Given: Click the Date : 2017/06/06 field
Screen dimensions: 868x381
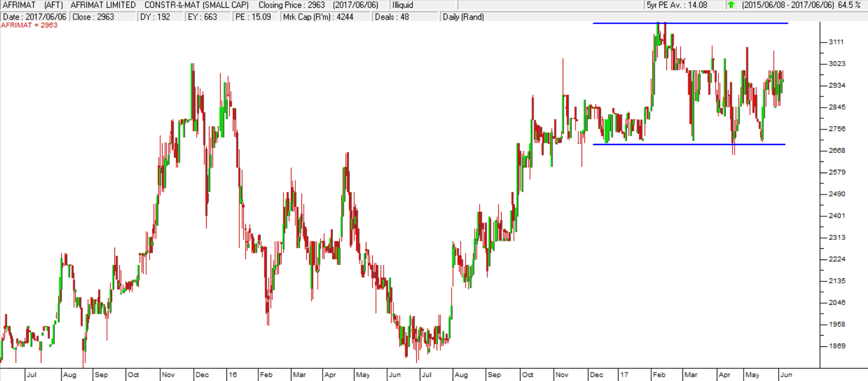Looking at the screenshot, I should pyautogui.click(x=35, y=17).
